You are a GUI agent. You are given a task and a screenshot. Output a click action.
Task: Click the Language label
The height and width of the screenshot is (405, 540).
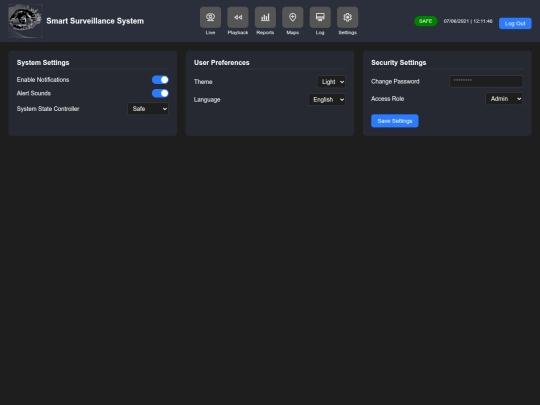pyautogui.click(x=207, y=100)
